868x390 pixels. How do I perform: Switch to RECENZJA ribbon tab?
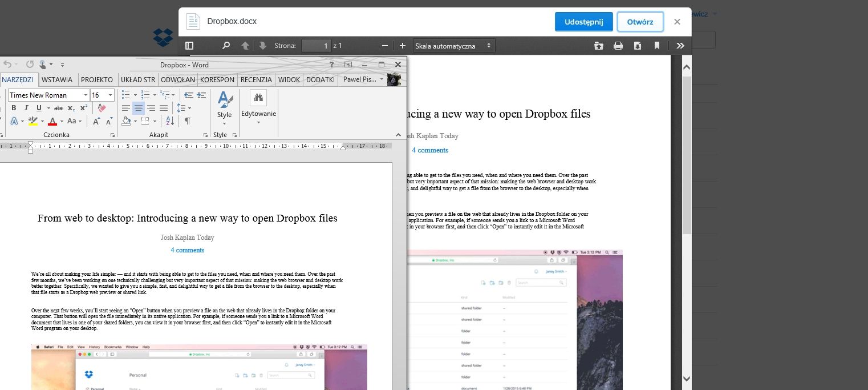256,80
